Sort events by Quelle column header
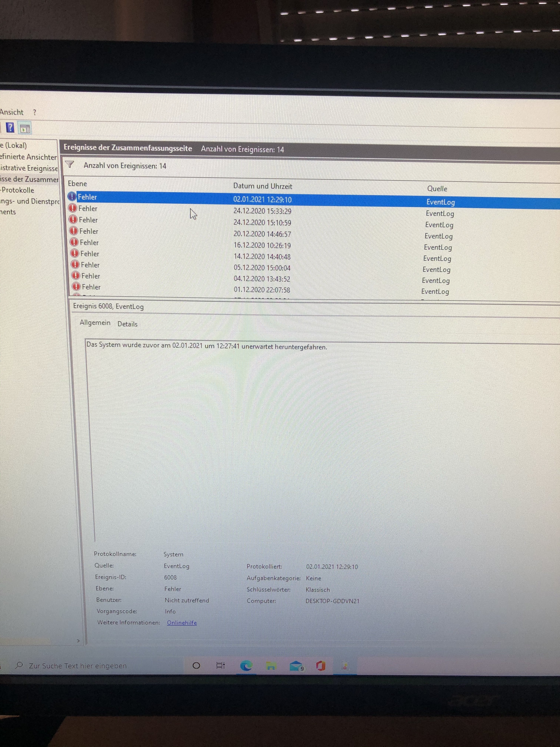 pyautogui.click(x=437, y=188)
